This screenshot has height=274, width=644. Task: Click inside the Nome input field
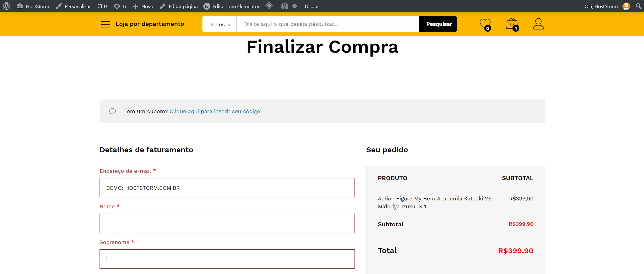click(x=227, y=223)
